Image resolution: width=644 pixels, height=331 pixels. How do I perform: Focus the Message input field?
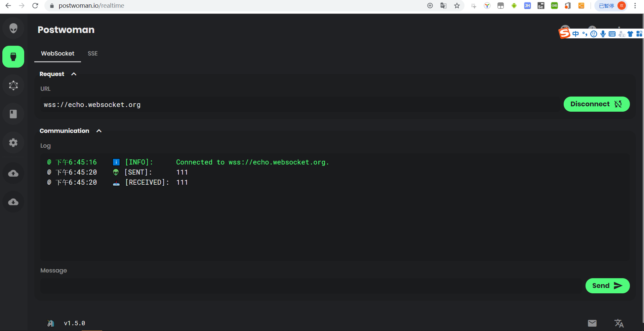point(311,286)
